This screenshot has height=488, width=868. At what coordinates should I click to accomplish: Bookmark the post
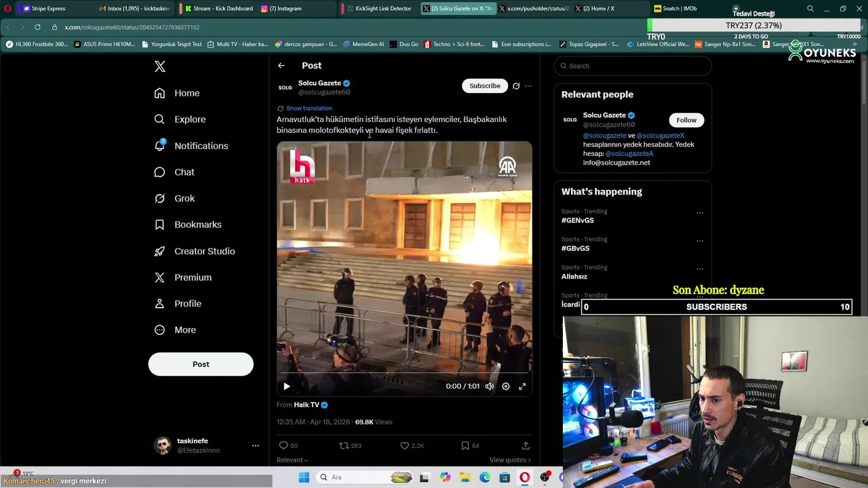pyautogui.click(x=465, y=445)
